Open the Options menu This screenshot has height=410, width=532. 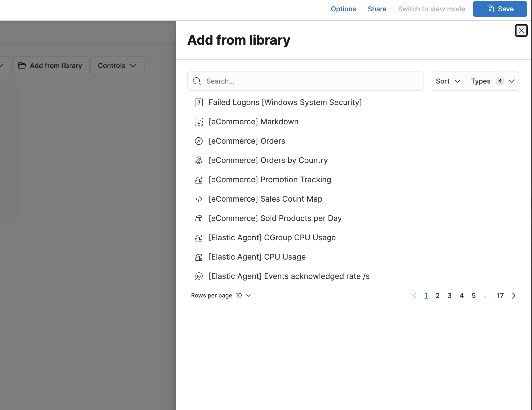(x=343, y=9)
